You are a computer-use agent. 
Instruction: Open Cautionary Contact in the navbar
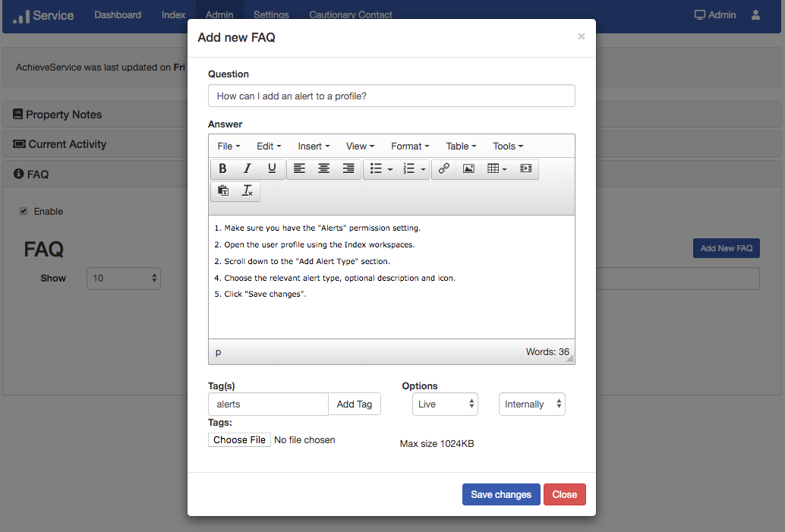pyautogui.click(x=351, y=15)
